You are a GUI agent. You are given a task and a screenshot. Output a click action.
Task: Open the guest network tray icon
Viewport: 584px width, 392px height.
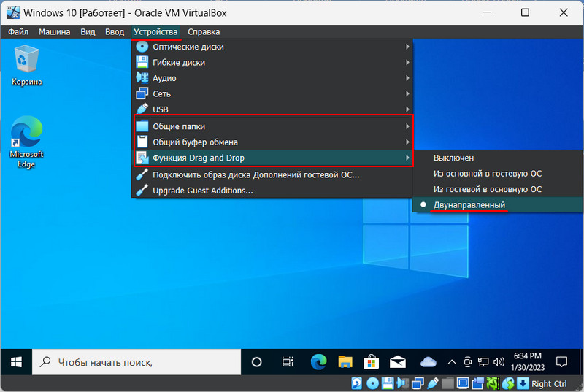483,362
